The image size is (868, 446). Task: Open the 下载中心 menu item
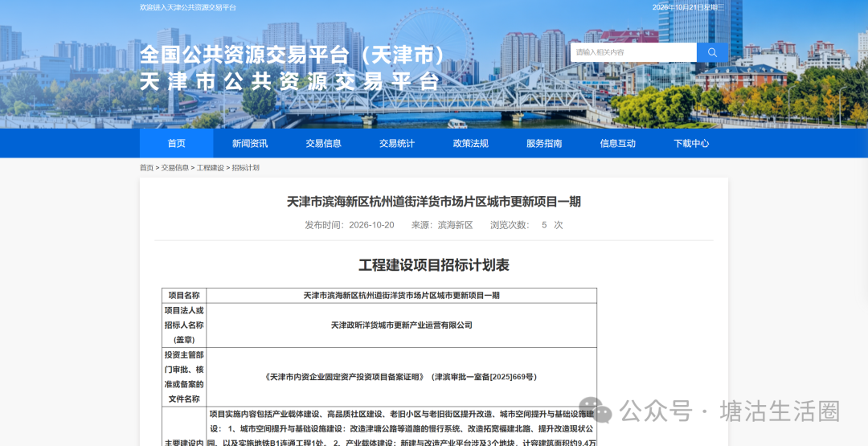click(x=691, y=143)
